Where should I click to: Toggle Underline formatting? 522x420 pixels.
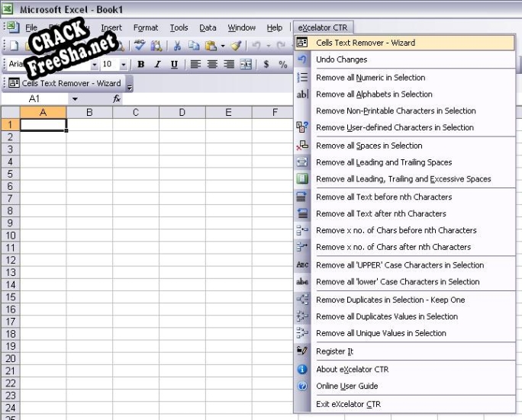[x=174, y=65]
